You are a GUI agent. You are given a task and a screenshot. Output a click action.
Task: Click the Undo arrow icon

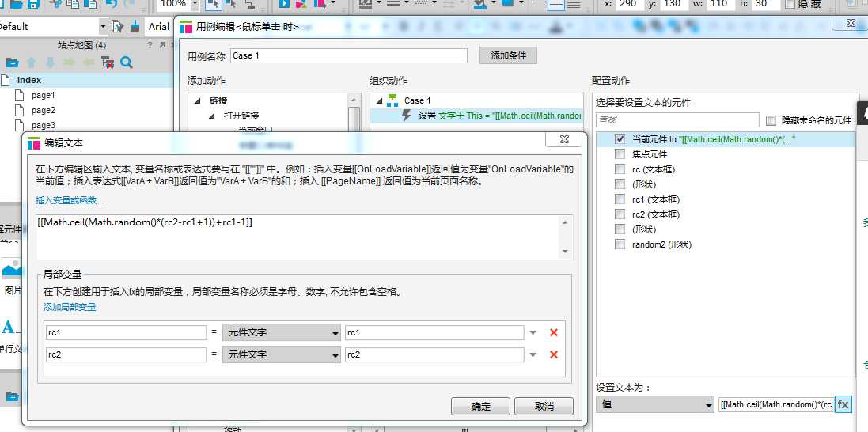[112, 3]
